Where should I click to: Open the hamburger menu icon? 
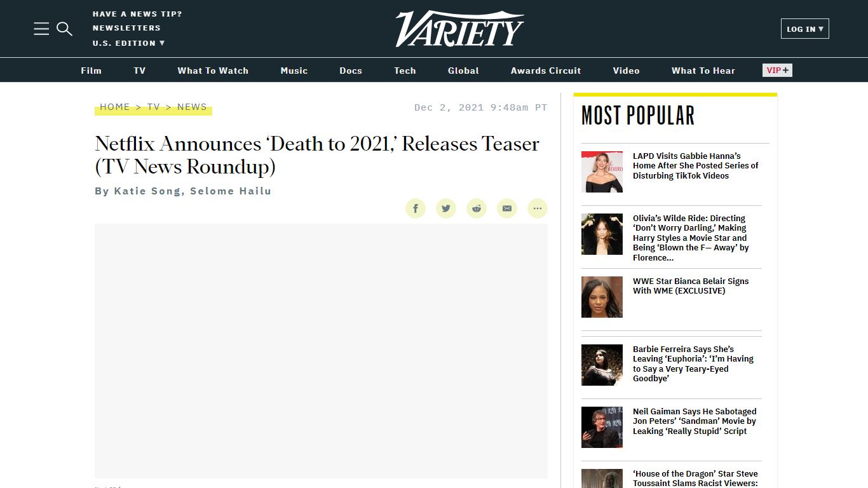tap(41, 29)
